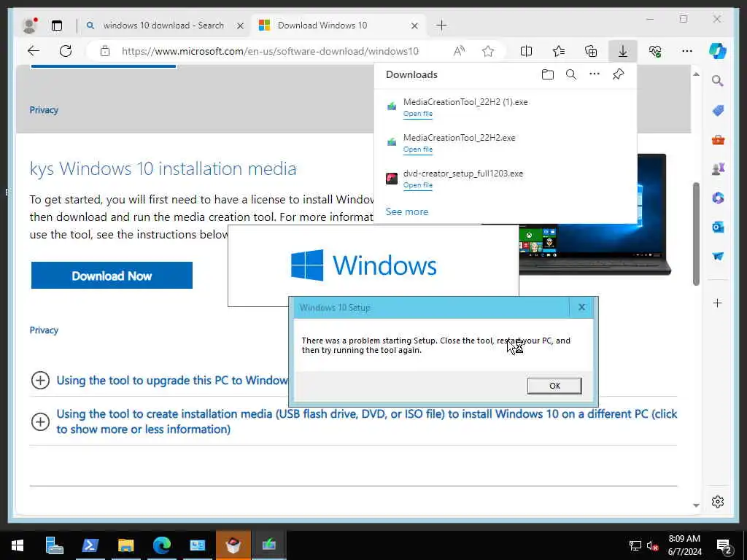This screenshot has width=747, height=560.
Task: Click the address bar URL
Action: pos(270,51)
